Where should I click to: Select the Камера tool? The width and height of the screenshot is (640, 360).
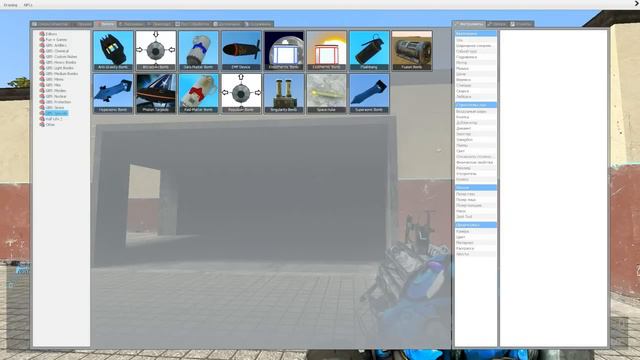click(x=476, y=231)
